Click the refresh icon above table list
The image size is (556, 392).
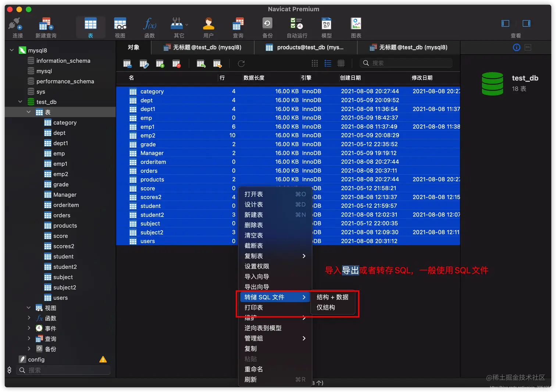pos(241,63)
